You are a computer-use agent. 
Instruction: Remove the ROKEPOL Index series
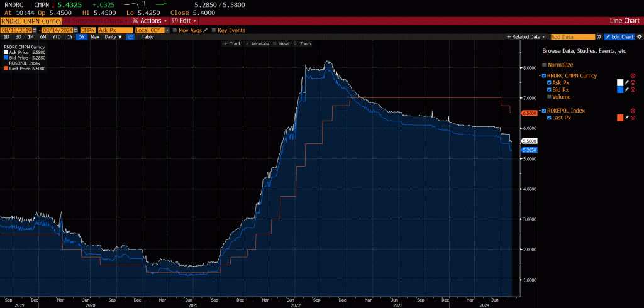(x=633, y=111)
